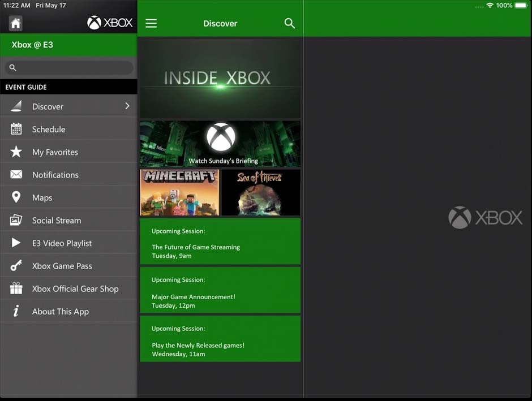The height and width of the screenshot is (401, 532).
Task: Click the Gear Shop gift icon
Action: pyautogui.click(x=16, y=288)
